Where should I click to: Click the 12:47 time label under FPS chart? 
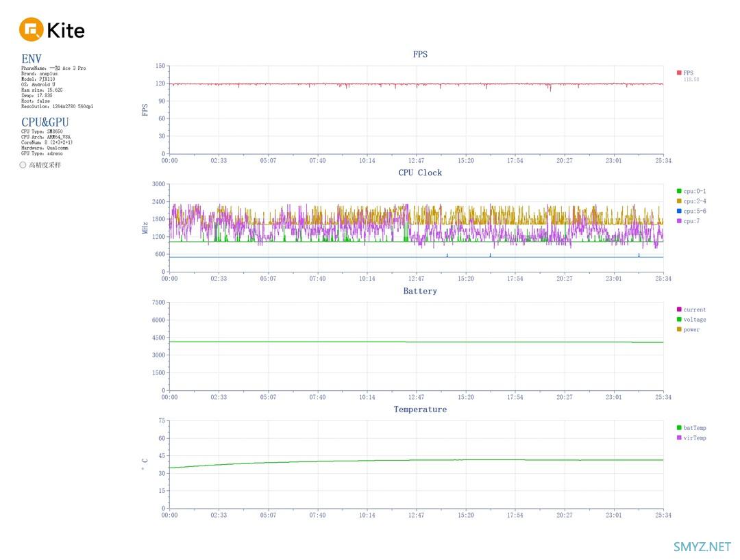tap(417, 161)
